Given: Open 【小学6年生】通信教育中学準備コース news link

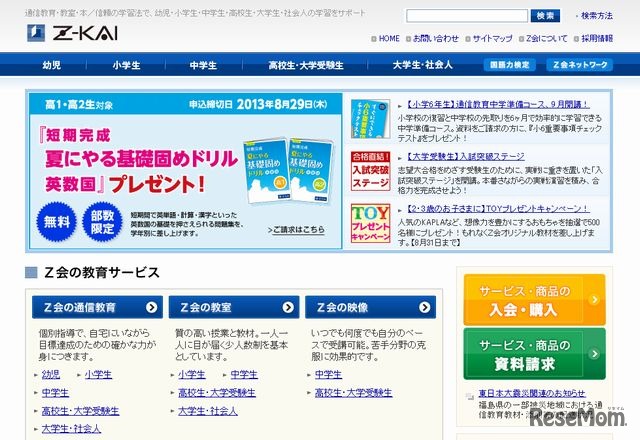Looking at the screenshot, I should point(498,104).
